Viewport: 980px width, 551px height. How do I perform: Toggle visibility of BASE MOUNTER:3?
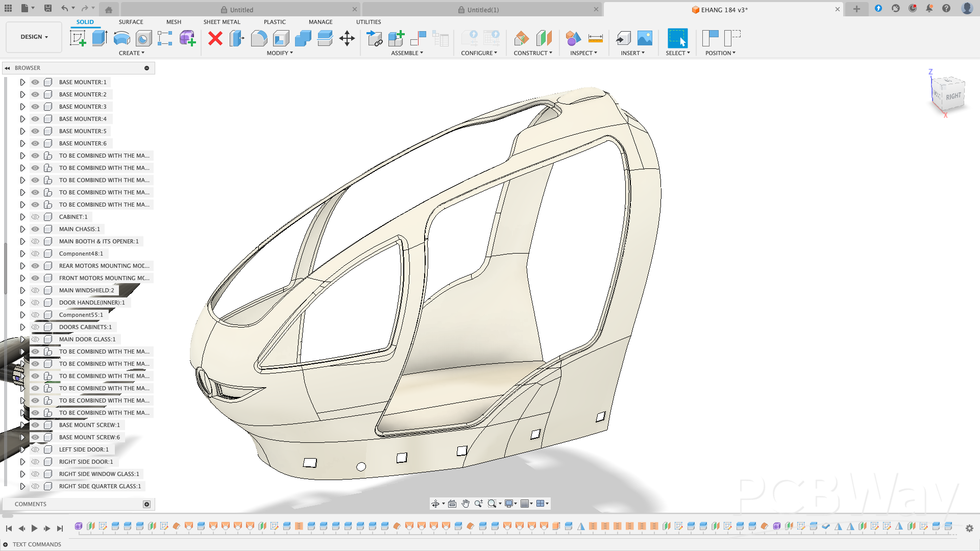tap(35, 107)
